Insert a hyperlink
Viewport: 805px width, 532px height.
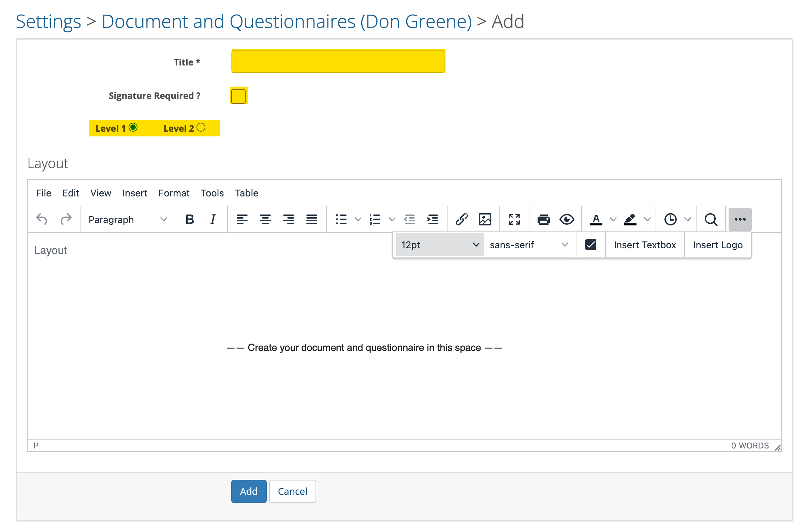point(462,219)
